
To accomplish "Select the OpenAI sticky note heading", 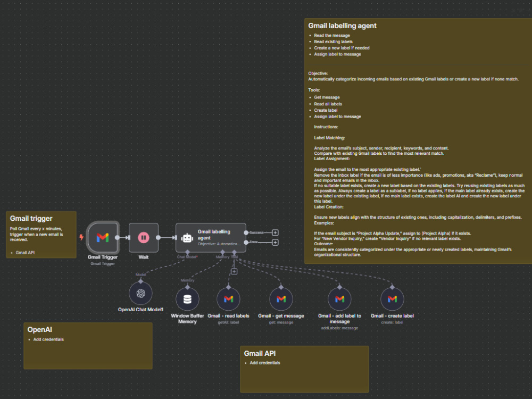I will (40, 329).
